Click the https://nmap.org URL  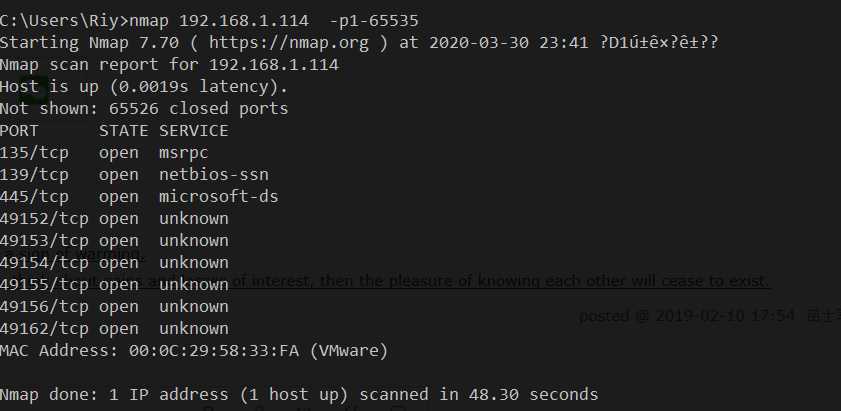[289, 43]
